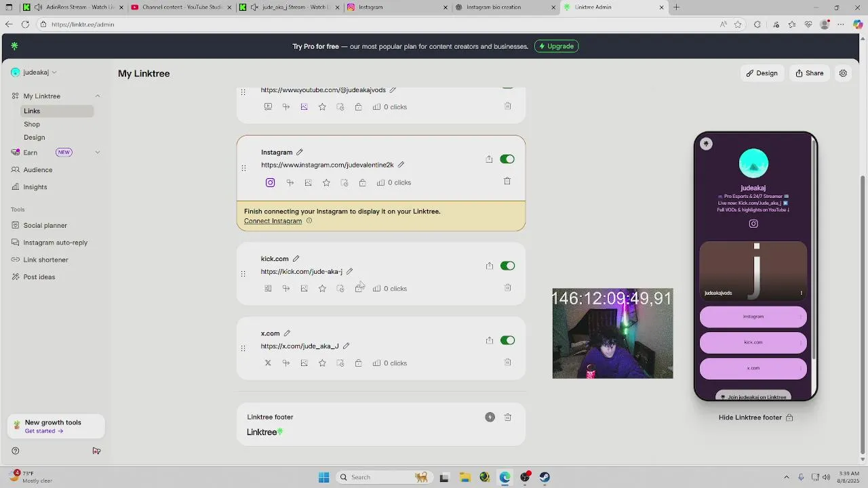Screen dimensions: 868x488
Task: Edit the x.com/jude_aka_J URL pencil
Action: (346, 346)
